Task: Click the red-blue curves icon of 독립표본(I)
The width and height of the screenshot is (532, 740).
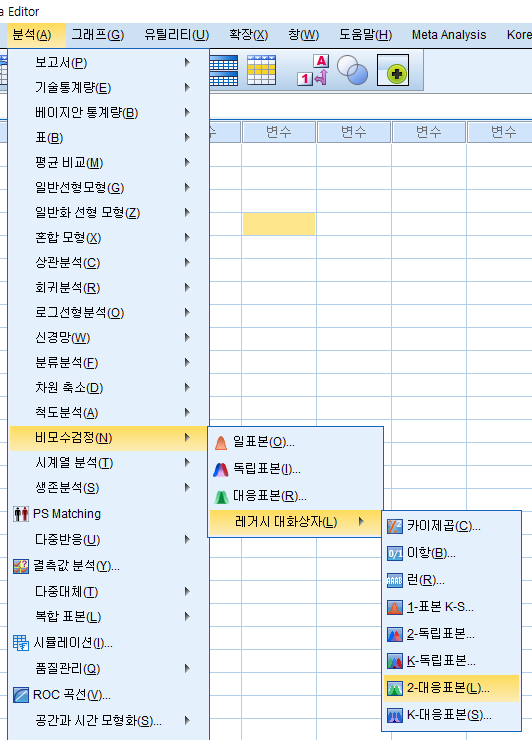Action: coord(221,469)
